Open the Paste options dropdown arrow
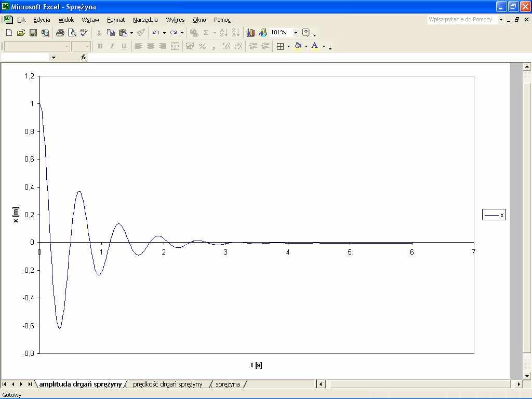Image resolution: width=532 pixels, height=399 pixels. [x=131, y=33]
